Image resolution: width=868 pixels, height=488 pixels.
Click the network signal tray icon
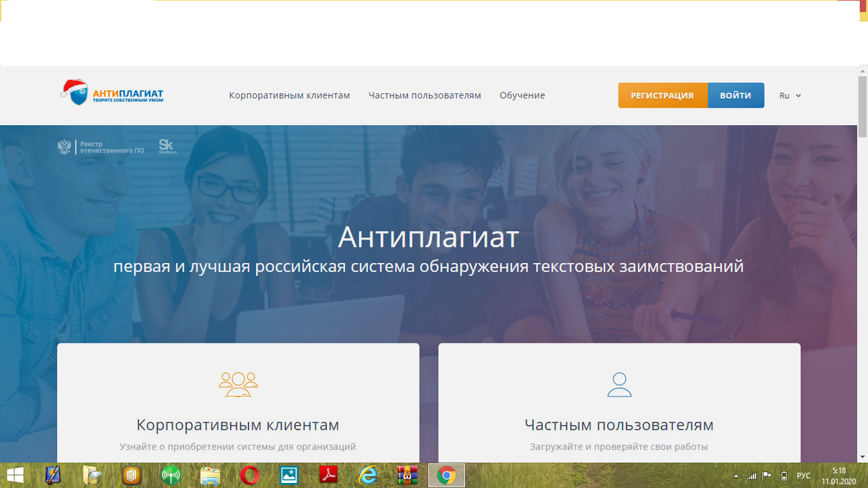752,476
